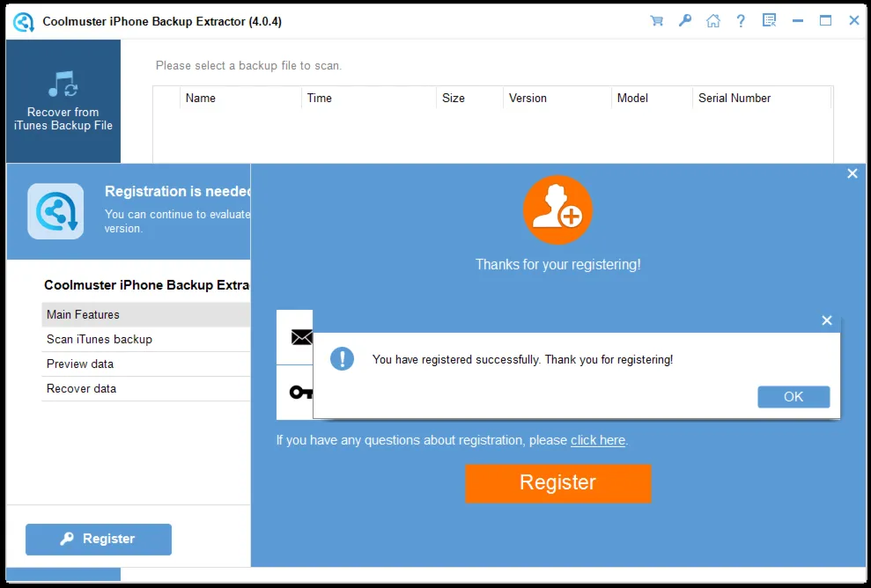Sort backups by Size column
This screenshot has width=871, height=588.
coord(469,99)
